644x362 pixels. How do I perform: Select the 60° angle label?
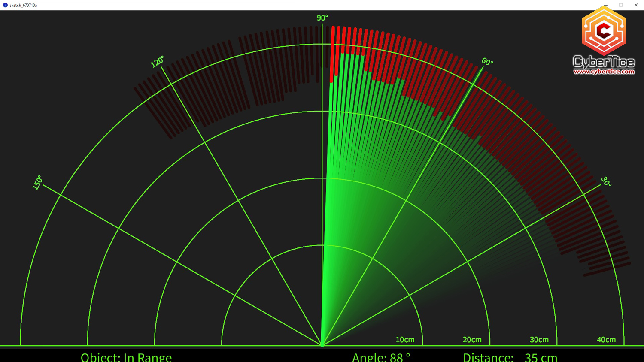click(487, 62)
